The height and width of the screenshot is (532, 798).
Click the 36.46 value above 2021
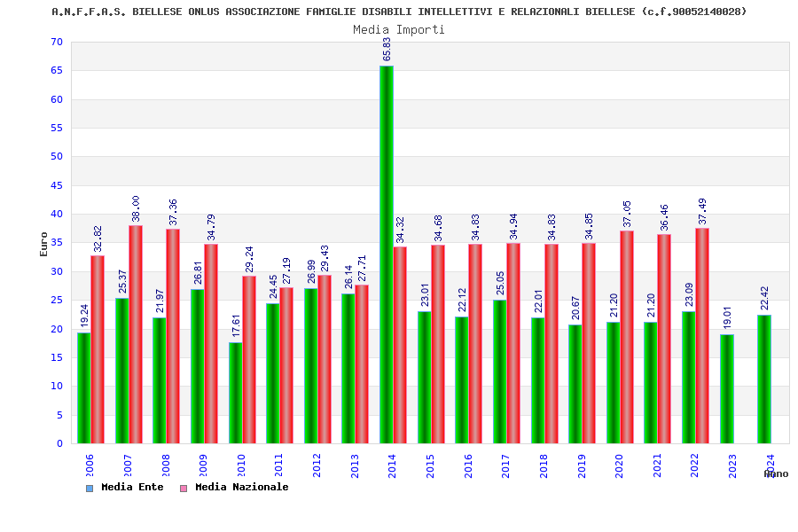664,217
